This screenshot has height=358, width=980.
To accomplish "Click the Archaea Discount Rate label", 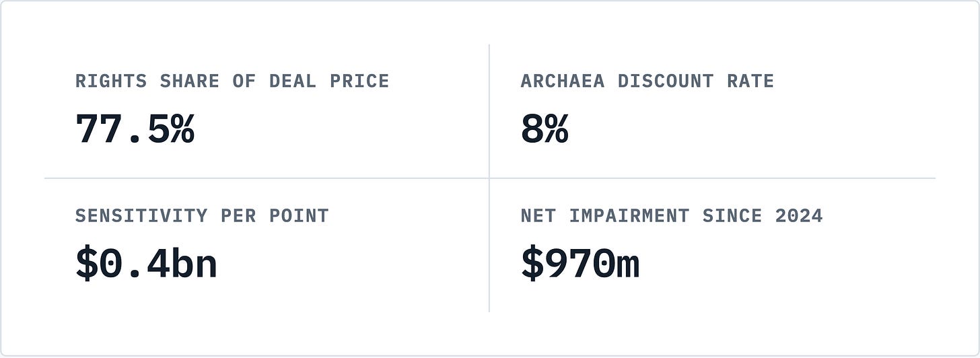I will [x=647, y=81].
